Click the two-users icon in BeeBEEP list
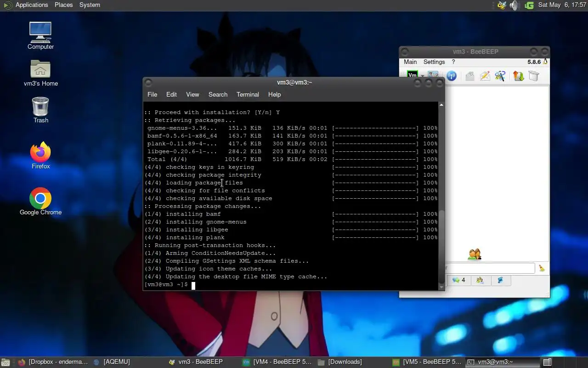Screen dimensions: 588x368 475,254
